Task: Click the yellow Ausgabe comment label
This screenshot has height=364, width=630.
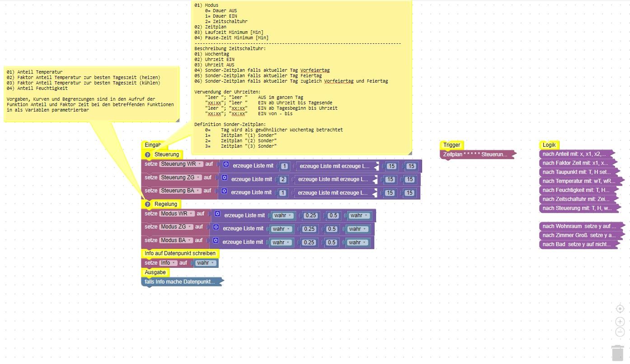Action: tap(155, 272)
